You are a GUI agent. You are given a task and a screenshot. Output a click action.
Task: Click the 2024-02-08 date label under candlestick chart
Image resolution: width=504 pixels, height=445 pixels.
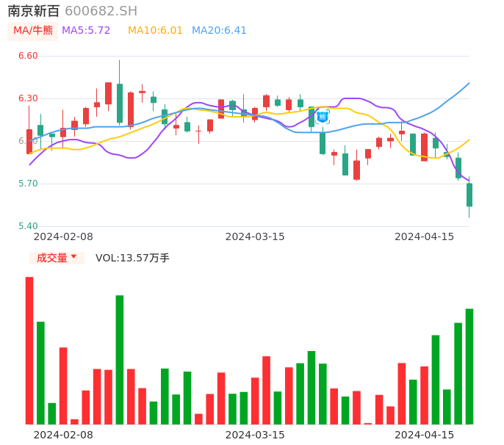tap(63, 236)
